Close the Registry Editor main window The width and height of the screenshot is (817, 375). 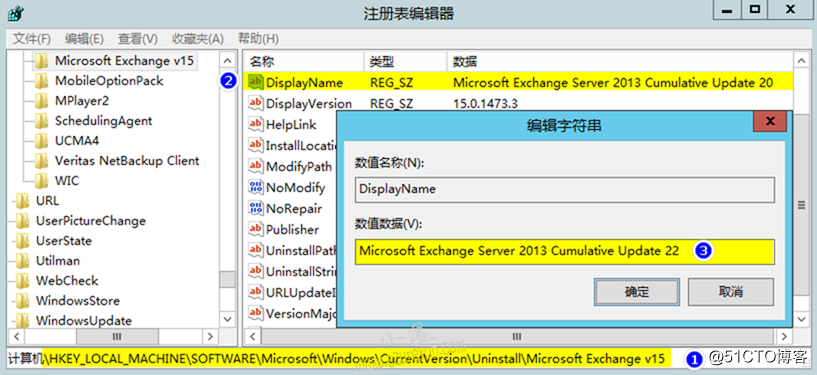[x=790, y=10]
